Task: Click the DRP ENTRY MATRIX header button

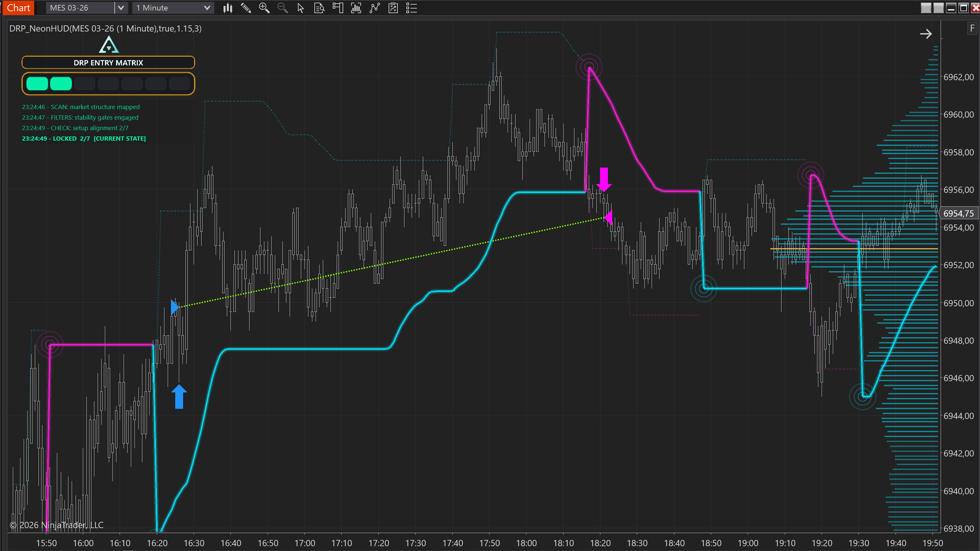Action: (108, 63)
